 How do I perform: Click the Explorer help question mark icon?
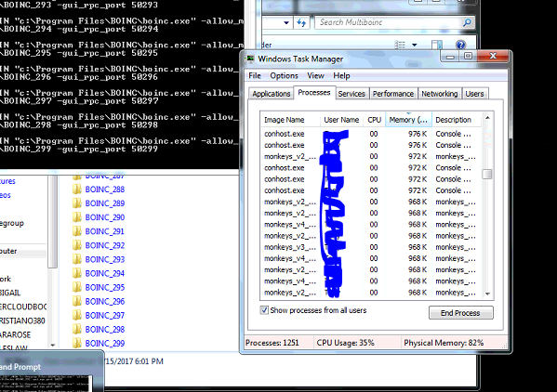(x=460, y=45)
